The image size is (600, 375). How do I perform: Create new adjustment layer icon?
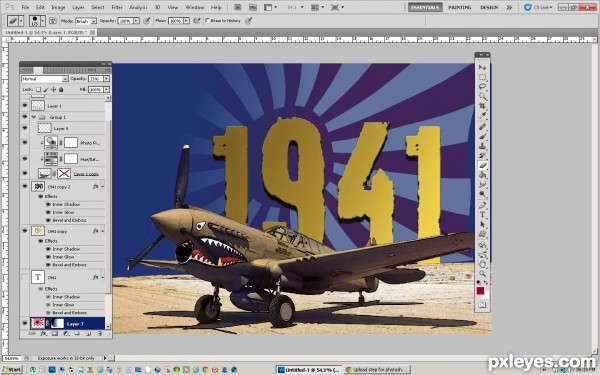66,334
